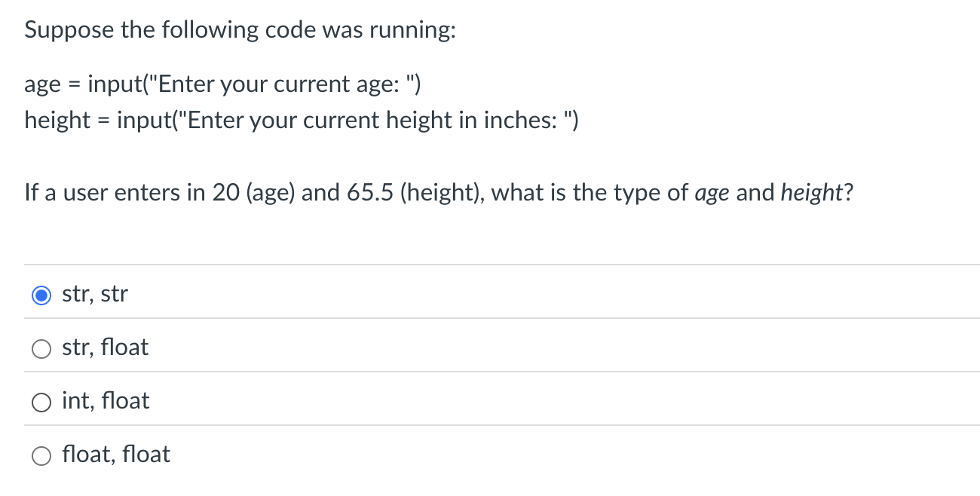Click the height input code line

302,121
